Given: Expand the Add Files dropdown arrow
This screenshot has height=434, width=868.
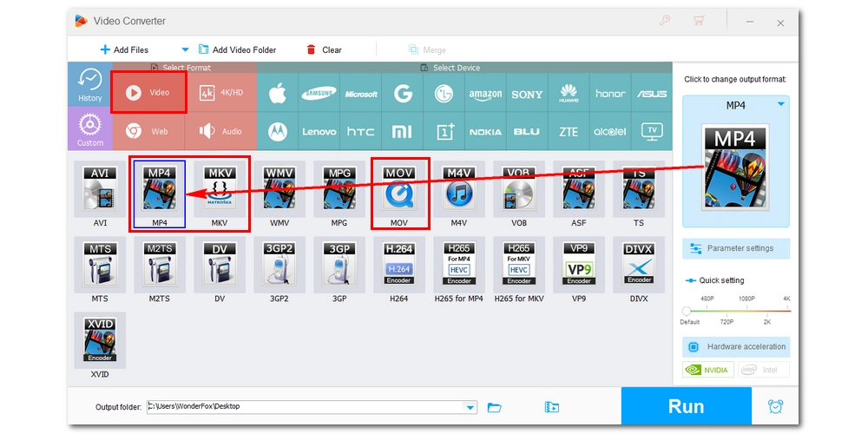Looking at the screenshot, I should 185,49.
